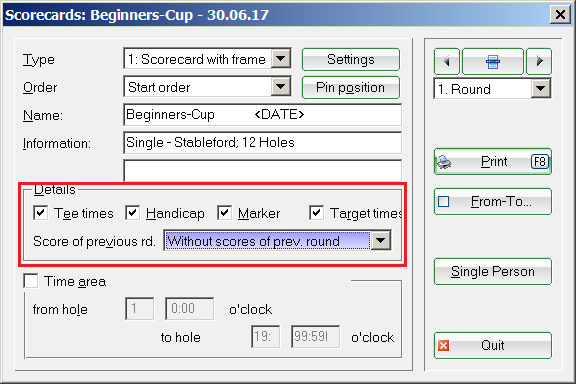576x384 pixels.
Task: Open the Type scorecard dropdown
Action: coord(281,58)
